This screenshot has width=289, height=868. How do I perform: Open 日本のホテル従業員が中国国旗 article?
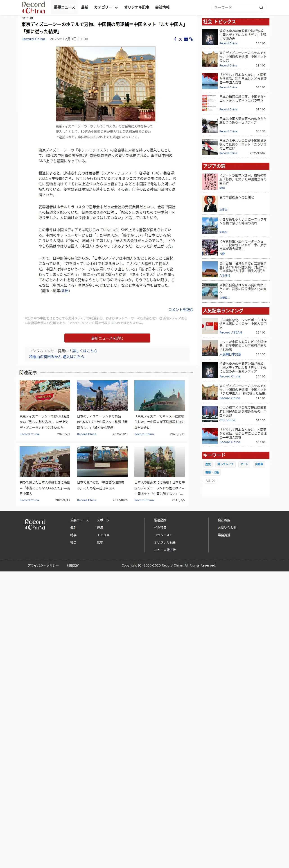[243, 145]
